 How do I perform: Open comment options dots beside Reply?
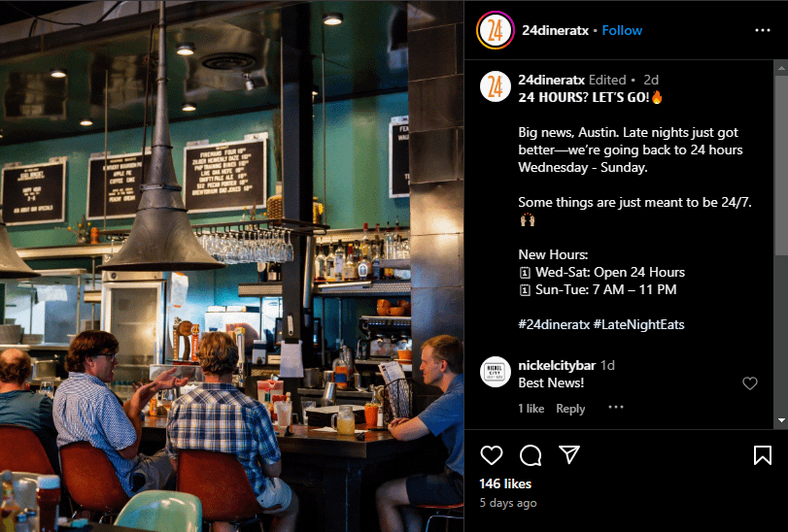[616, 407]
